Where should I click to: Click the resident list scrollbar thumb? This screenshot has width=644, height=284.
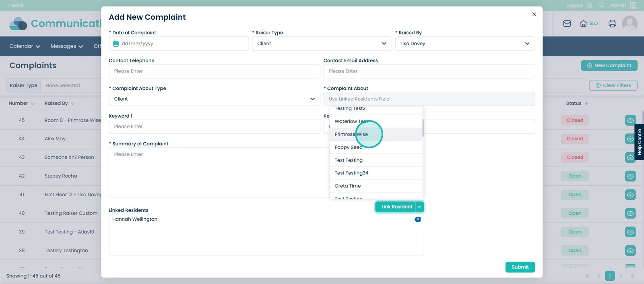point(423,128)
